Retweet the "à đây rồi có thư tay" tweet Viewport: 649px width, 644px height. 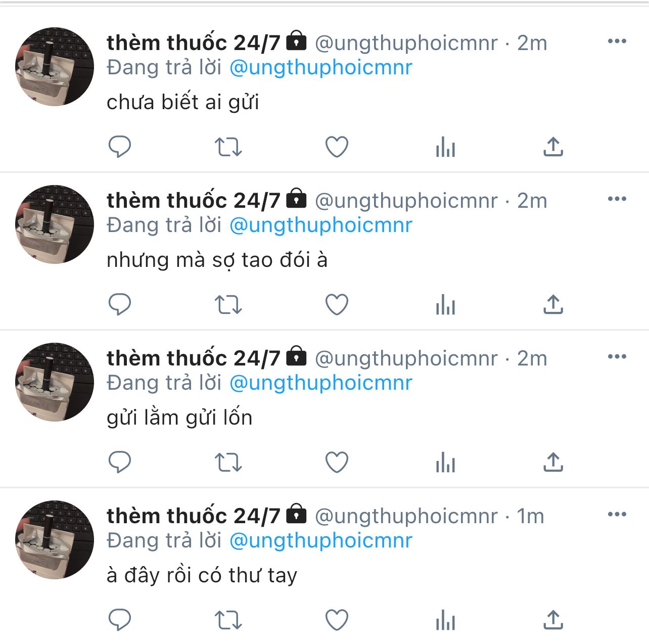(228, 620)
